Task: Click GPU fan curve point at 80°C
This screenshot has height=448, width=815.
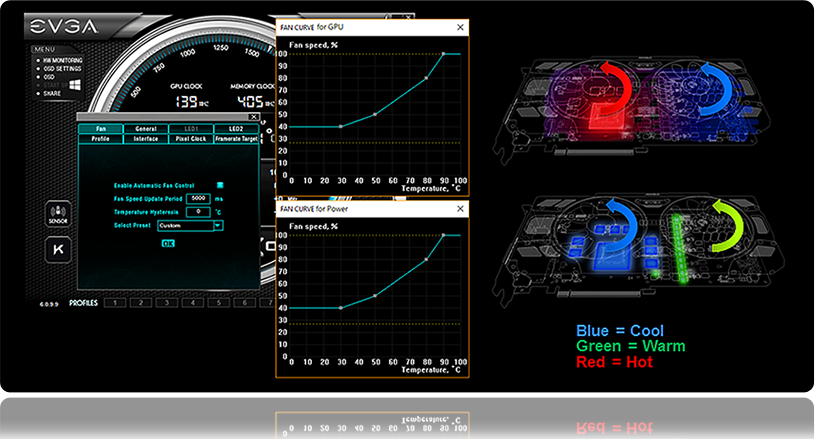Action: (x=426, y=78)
